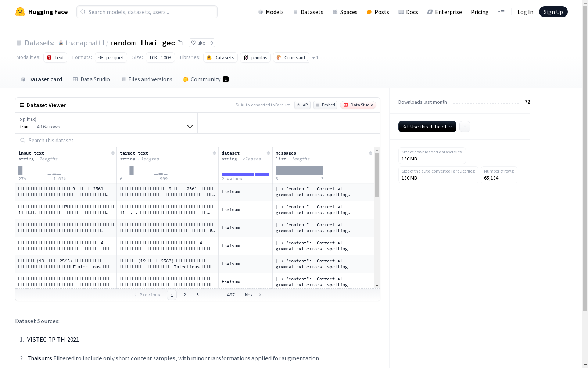This screenshot has width=588, height=368.
Task: Expand the Split train dropdown
Action: pos(107,123)
